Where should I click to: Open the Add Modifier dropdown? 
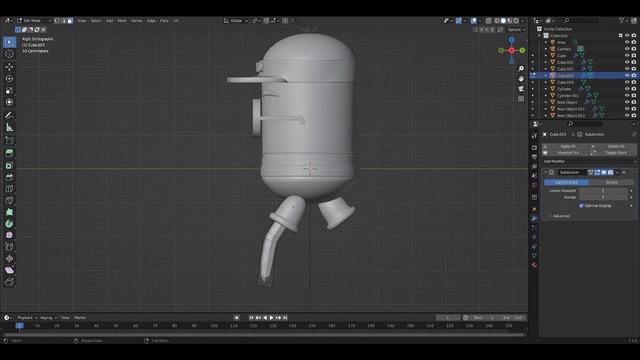coord(589,162)
